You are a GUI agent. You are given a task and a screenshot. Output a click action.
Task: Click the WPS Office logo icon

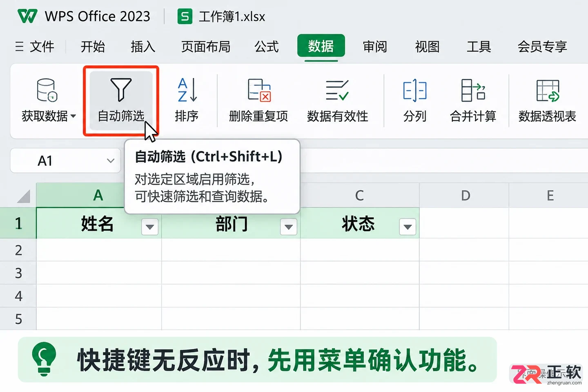[27, 16]
